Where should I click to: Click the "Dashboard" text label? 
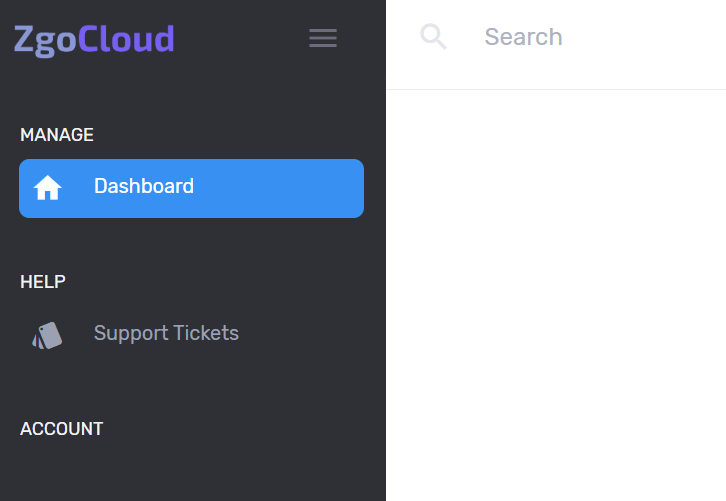(144, 186)
